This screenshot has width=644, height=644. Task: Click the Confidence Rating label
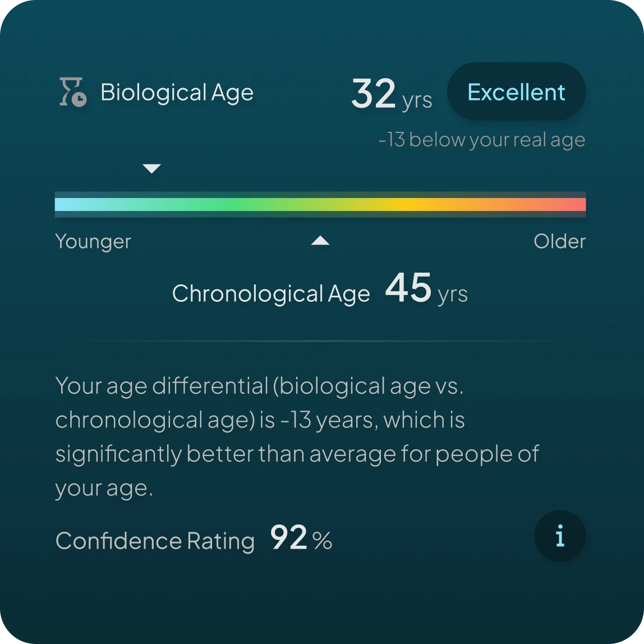[155, 541]
